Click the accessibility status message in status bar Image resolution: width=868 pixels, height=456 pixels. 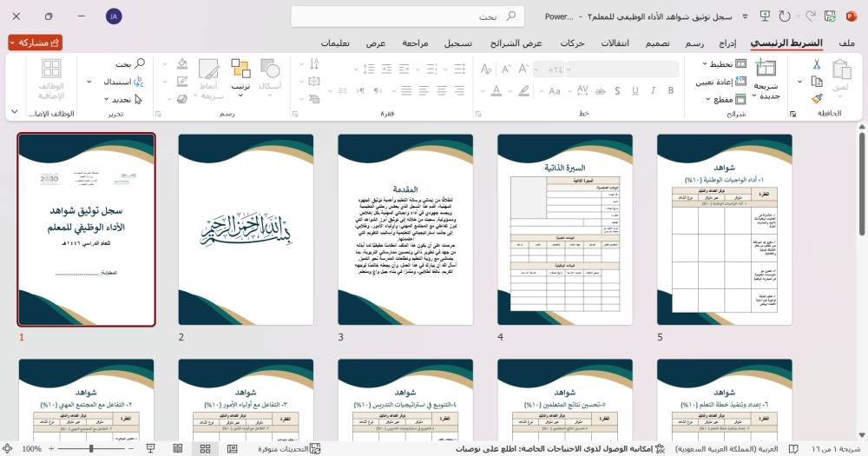556,449
